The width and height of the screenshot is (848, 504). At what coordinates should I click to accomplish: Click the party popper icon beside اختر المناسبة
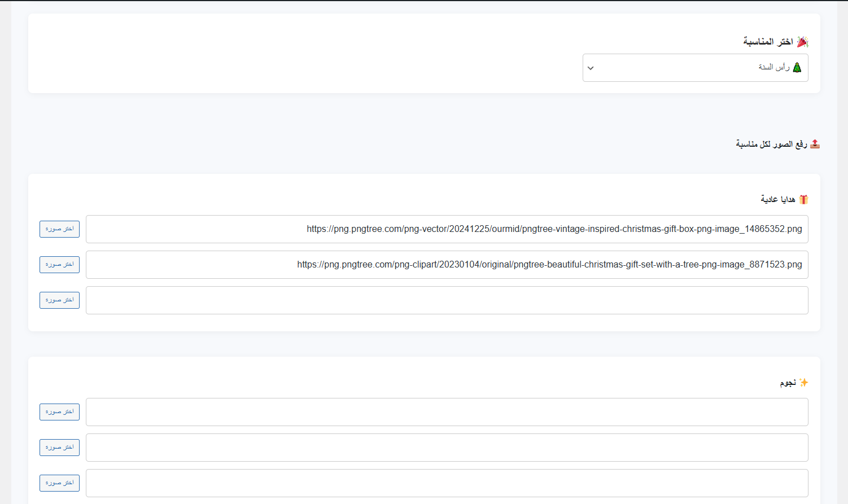[x=802, y=42]
